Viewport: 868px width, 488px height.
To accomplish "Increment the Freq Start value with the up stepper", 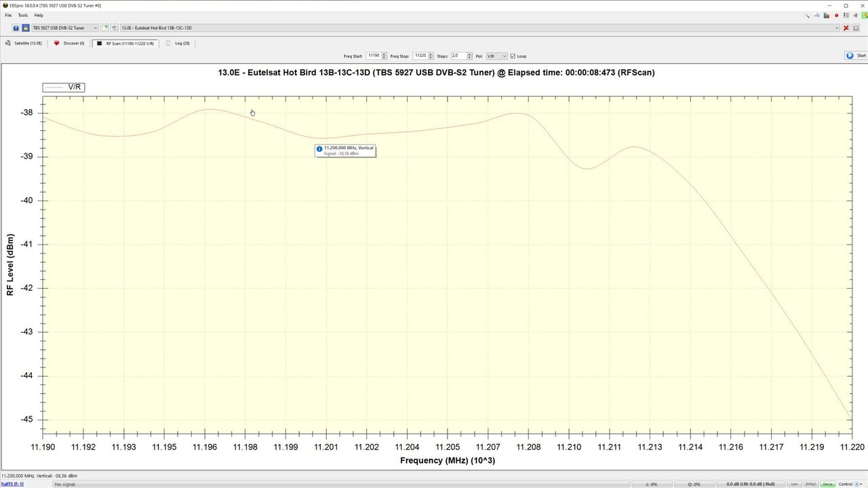I will 385,54.
